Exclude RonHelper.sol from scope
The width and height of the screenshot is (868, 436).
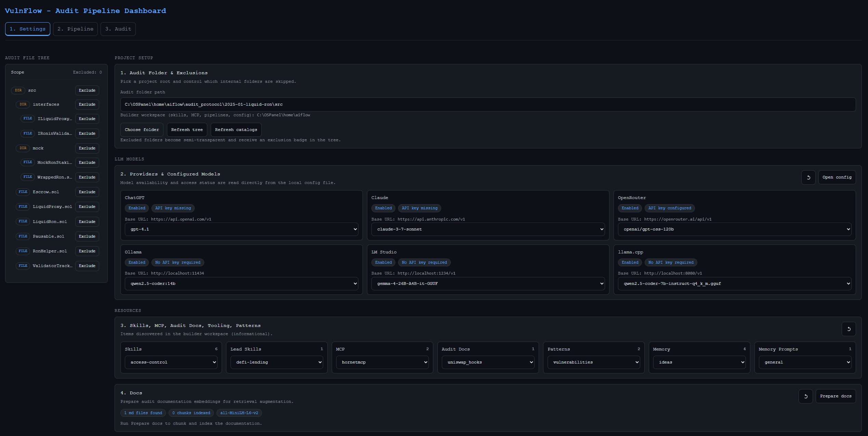pos(87,251)
